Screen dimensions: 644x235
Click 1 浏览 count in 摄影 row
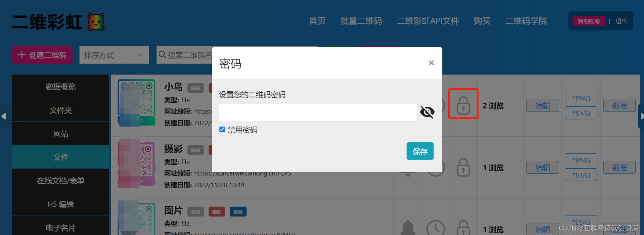tap(493, 168)
